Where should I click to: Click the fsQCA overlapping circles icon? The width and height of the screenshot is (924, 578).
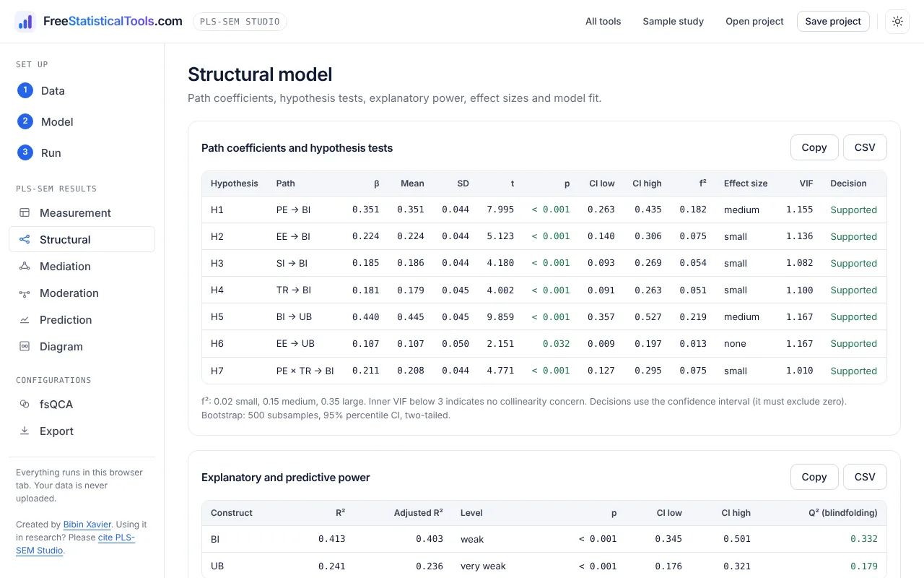(x=25, y=405)
